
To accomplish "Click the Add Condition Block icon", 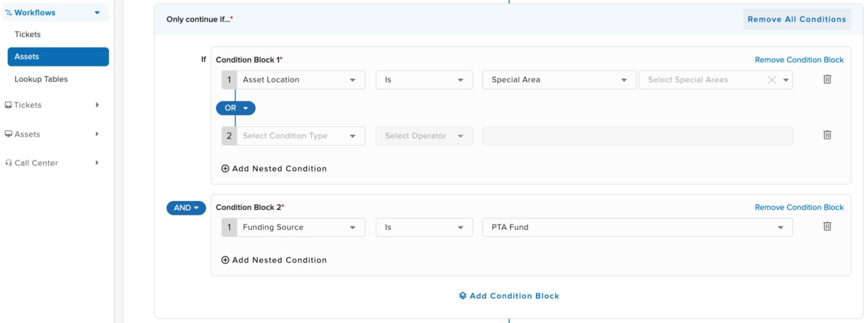I will click(x=463, y=296).
